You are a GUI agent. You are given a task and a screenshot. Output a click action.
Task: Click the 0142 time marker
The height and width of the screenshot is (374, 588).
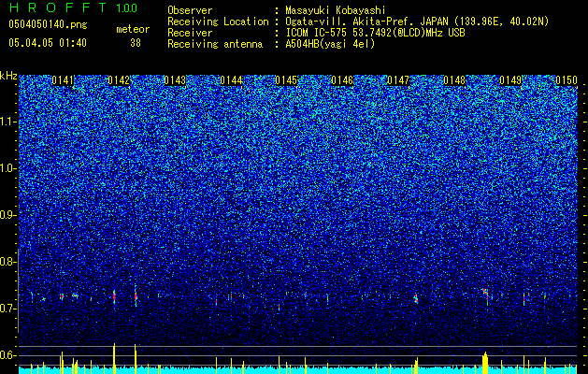[x=119, y=80]
